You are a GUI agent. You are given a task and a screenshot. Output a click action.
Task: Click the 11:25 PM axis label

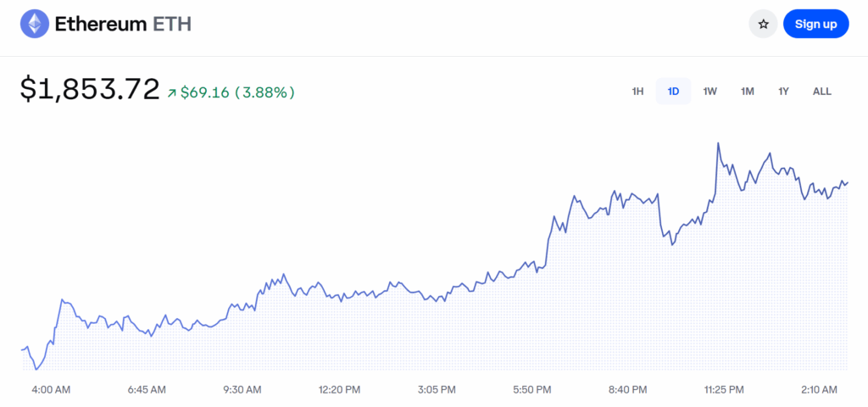coord(723,390)
